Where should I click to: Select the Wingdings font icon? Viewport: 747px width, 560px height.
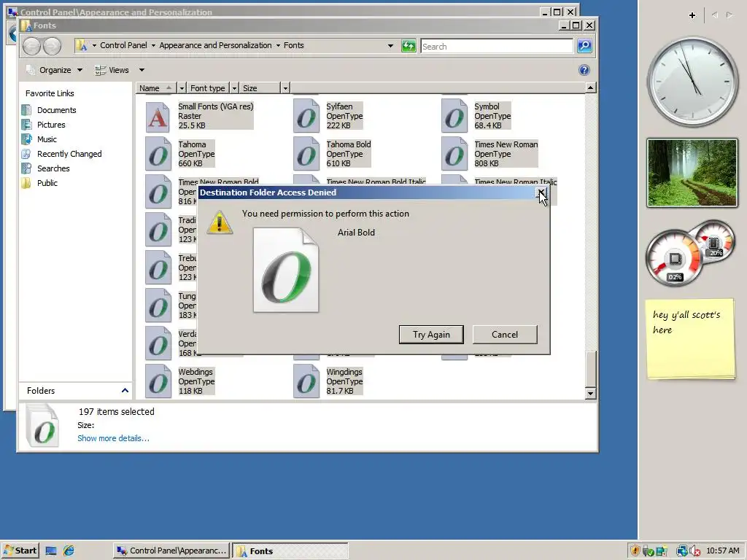coord(306,381)
